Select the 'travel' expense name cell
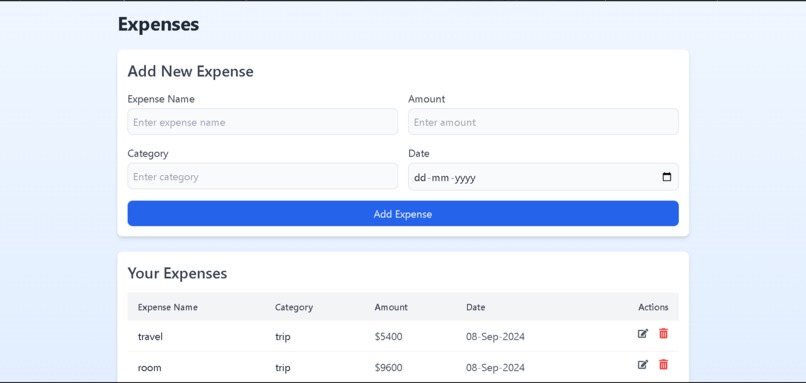Image resolution: width=806 pixels, height=383 pixels. tap(150, 337)
